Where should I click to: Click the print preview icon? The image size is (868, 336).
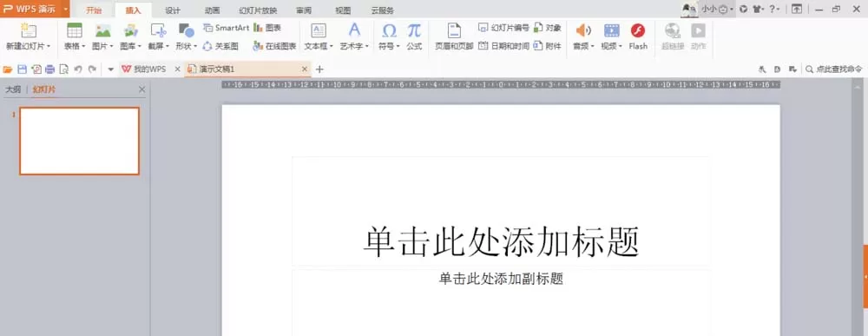[63, 69]
